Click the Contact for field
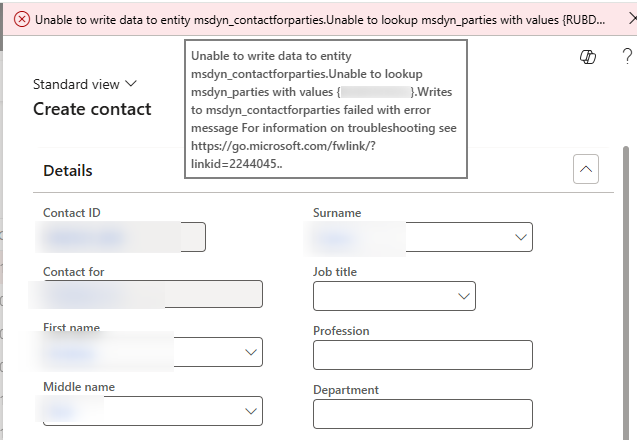637x440 pixels. [152, 294]
